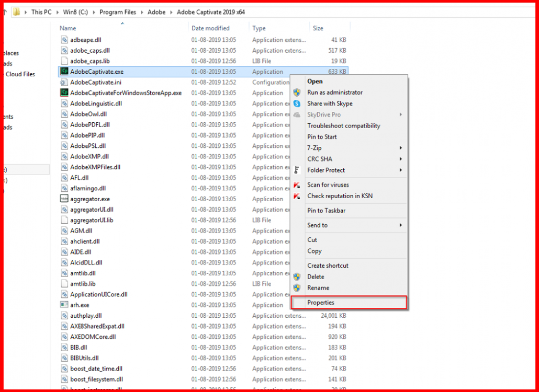539x392 pixels.
Task: Click the aggregator.exe application icon
Action: [x=64, y=199]
